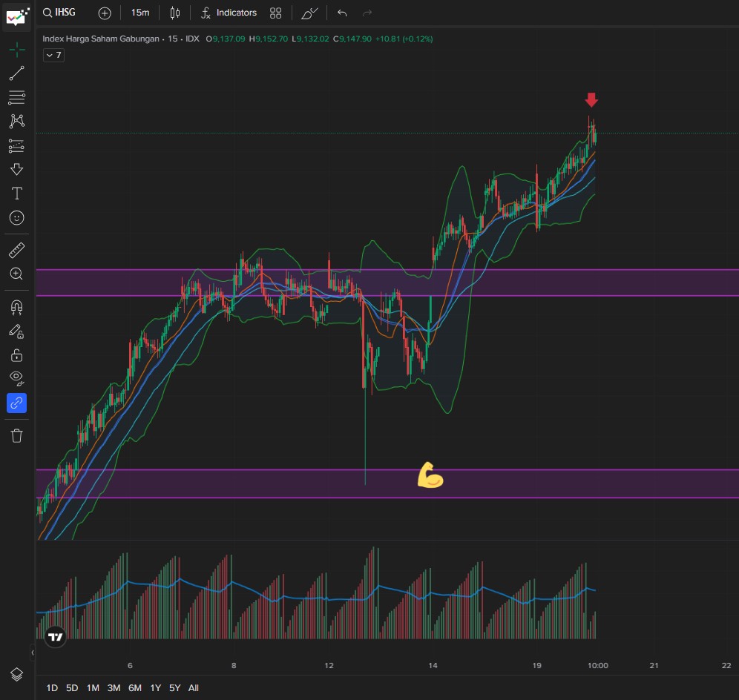Open the 15m timeframe interval dropdown
The height and width of the screenshot is (700, 739).
(x=139, y=13)
